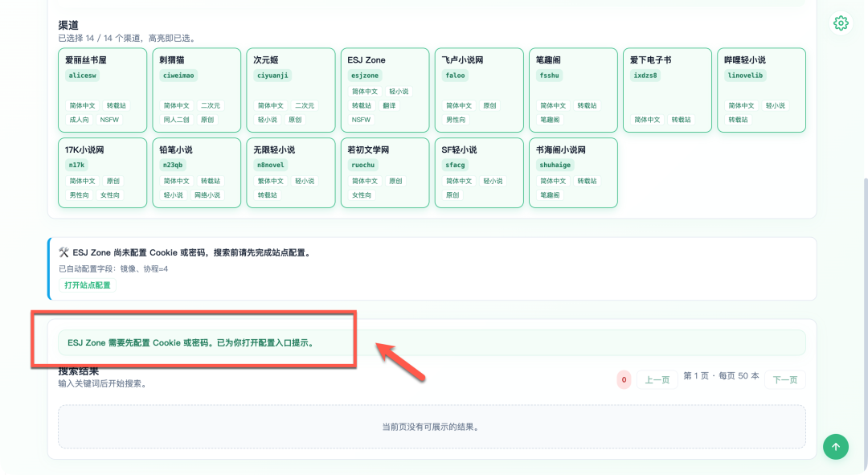Go to previous page with 上一页

click(x=657, y=380)
